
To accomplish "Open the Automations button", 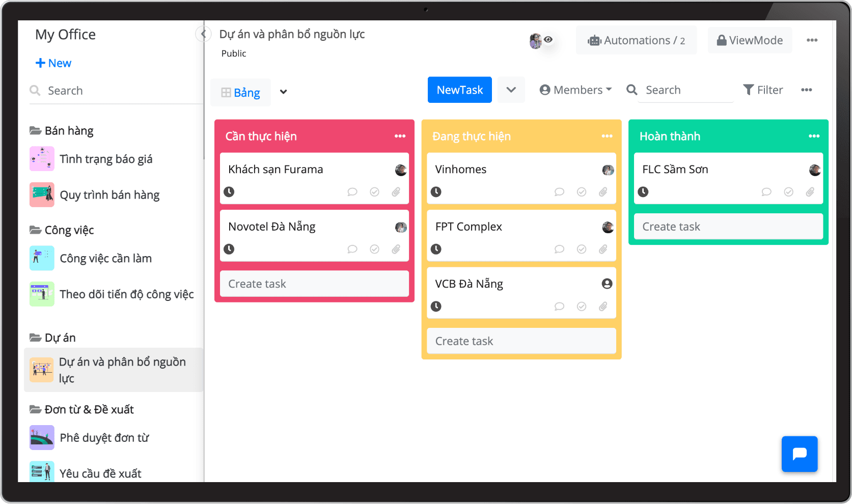I will click(x=636, y=40).
